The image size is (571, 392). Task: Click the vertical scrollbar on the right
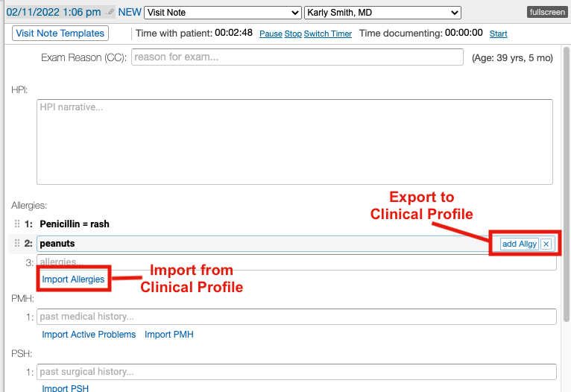[566, 186]
